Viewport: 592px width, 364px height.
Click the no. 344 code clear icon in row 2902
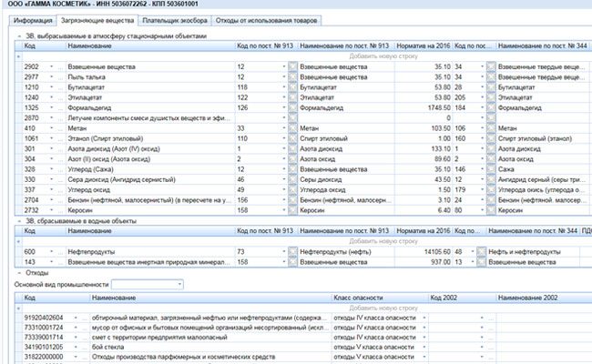click(491, 66)
